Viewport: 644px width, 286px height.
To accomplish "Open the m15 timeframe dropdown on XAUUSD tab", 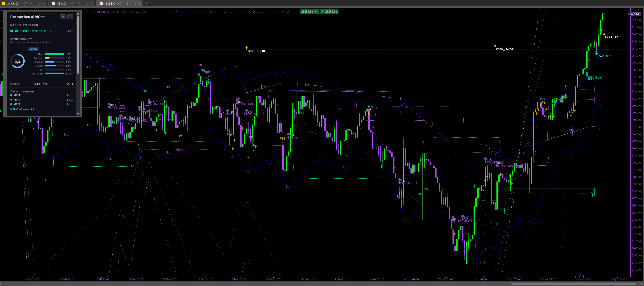I will [32, 3].
